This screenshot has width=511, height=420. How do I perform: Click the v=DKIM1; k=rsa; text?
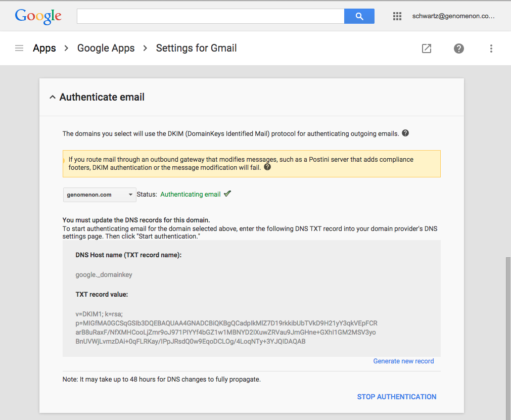(99, 314)
